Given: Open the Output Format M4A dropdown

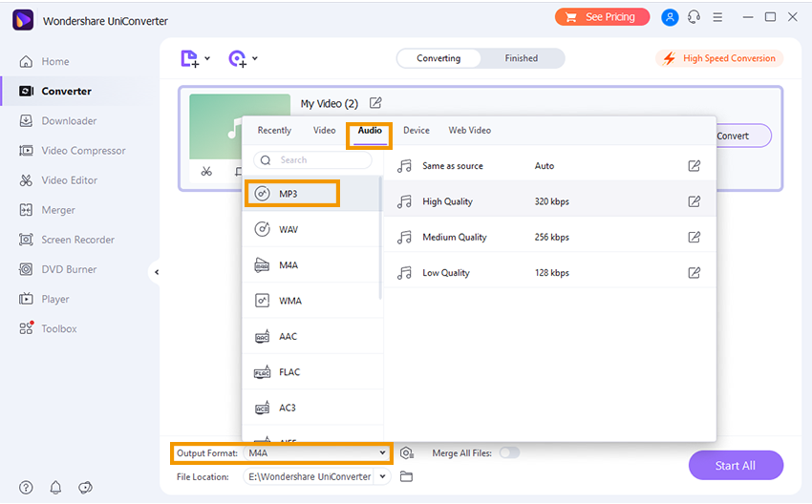Looking at the screenshot, I should (316, 453).
